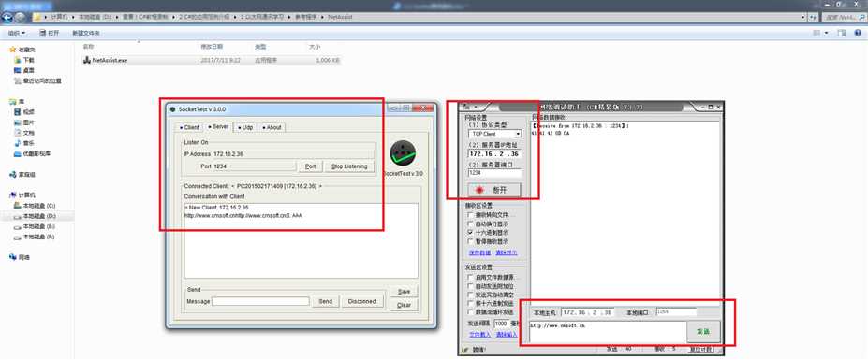Open view options dropdown in Explorer toolbar

827,33
